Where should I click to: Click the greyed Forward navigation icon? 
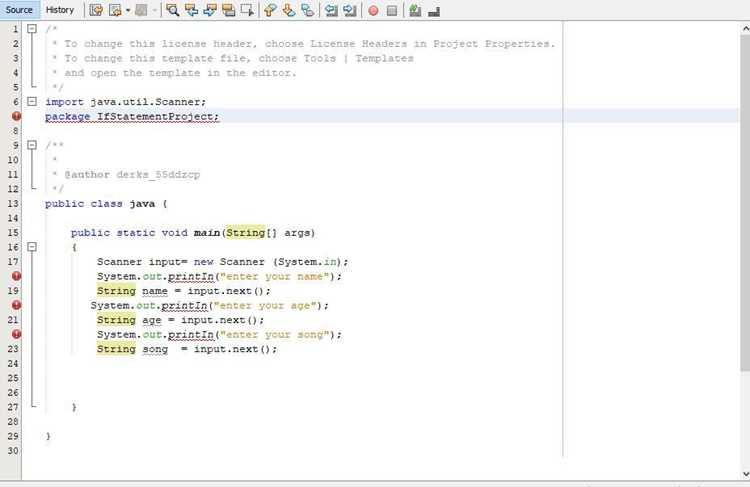[141, 11]
